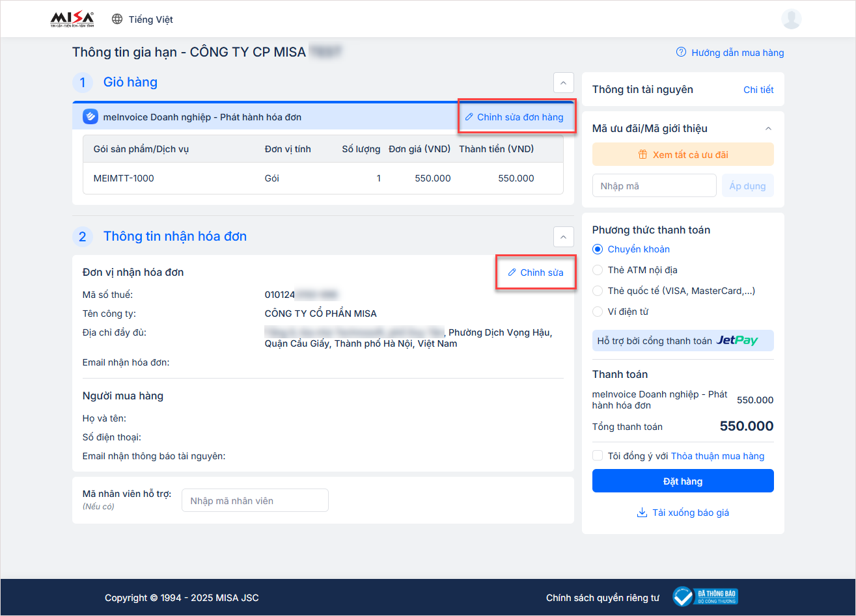Open Hướng dẫn mua hàng guide link
856x616 pixels.
click(738, 53)
